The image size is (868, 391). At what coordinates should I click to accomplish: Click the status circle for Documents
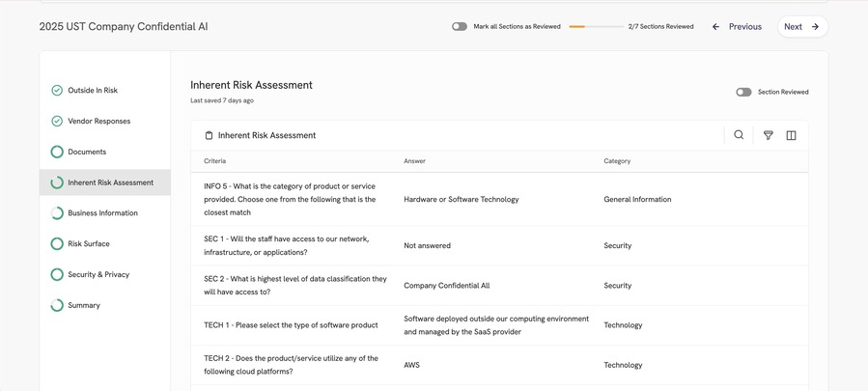pos(57,152)
